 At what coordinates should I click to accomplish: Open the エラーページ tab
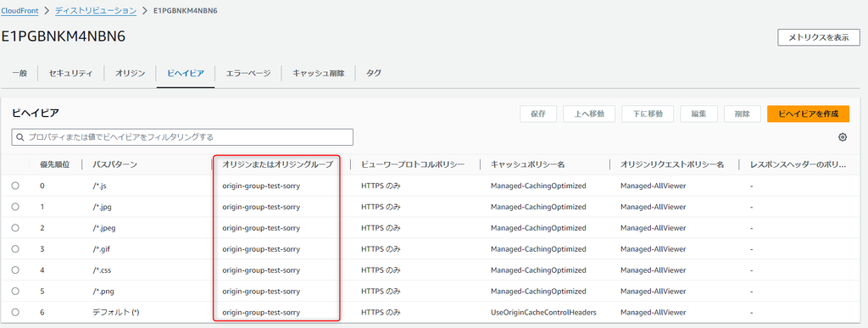coord(248,73)
